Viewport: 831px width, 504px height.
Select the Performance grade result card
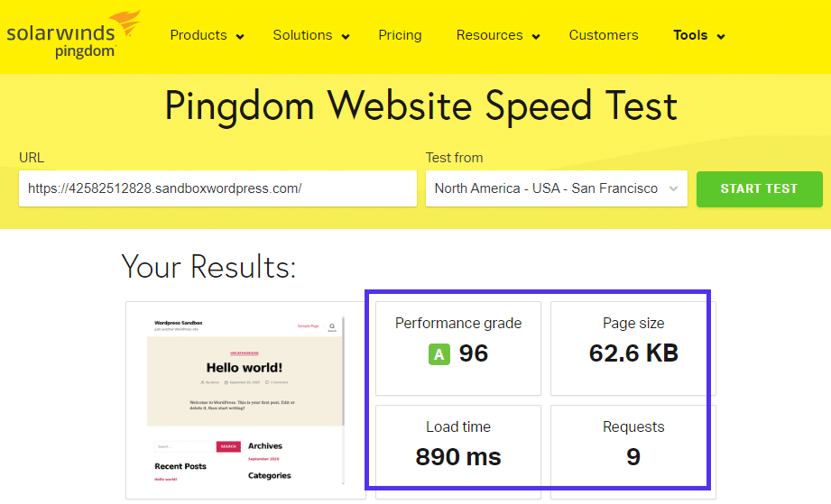tap(458, 348)
